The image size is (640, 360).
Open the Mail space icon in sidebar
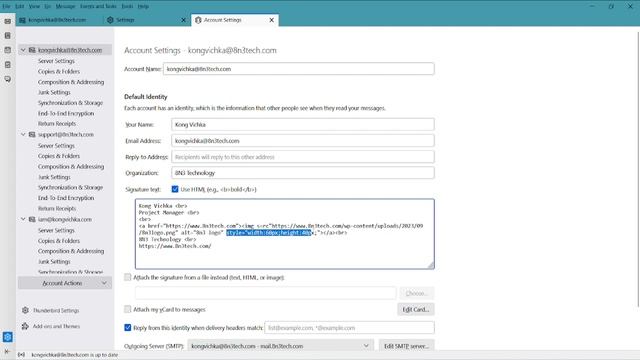pyautogui.click(x=8, y=21)
